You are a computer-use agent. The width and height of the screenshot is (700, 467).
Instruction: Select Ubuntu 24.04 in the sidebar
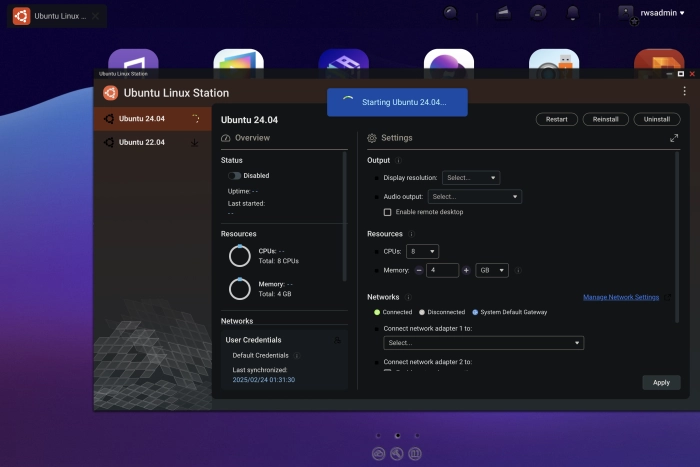point(152,119)
